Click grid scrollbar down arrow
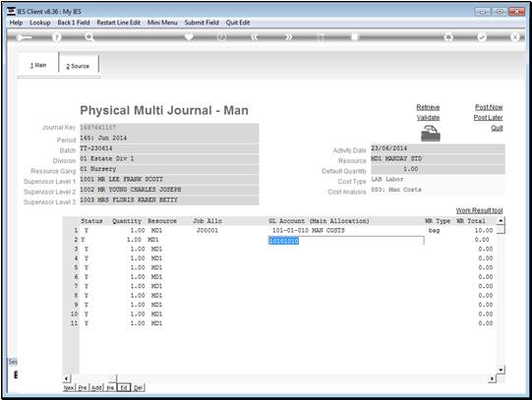 pyautogui.click(x=502, y=370)
